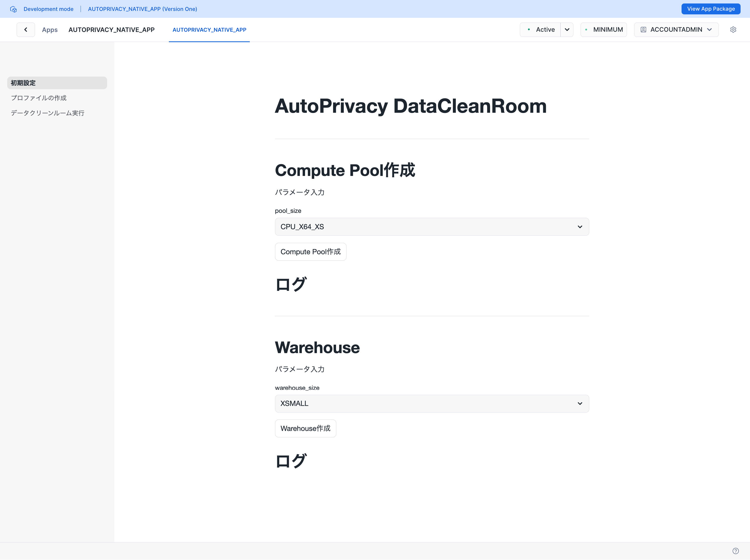Viewport: 750px width, 560px height.
Task: Click the Development mode package icon
Action: point(13,9)
